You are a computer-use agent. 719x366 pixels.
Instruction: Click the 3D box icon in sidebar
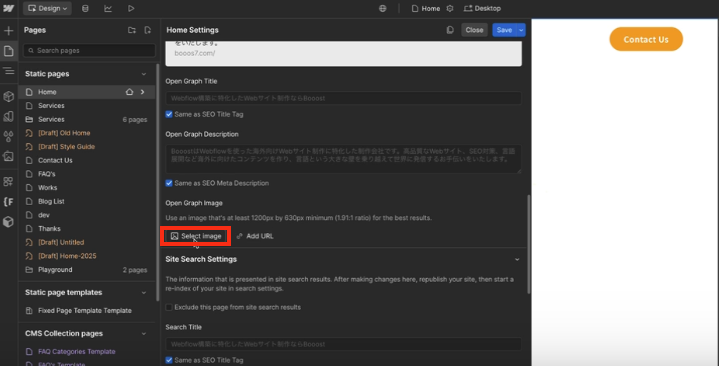[x=8, y=222]
